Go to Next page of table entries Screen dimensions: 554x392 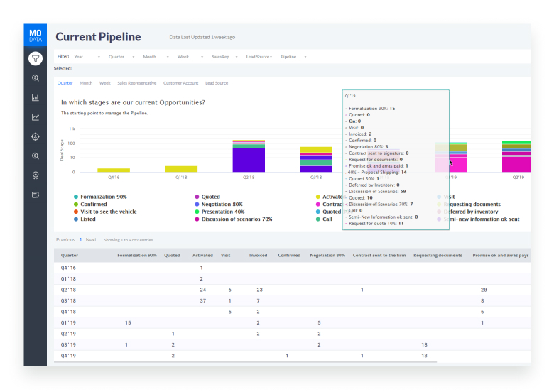[x=91, y=240]
